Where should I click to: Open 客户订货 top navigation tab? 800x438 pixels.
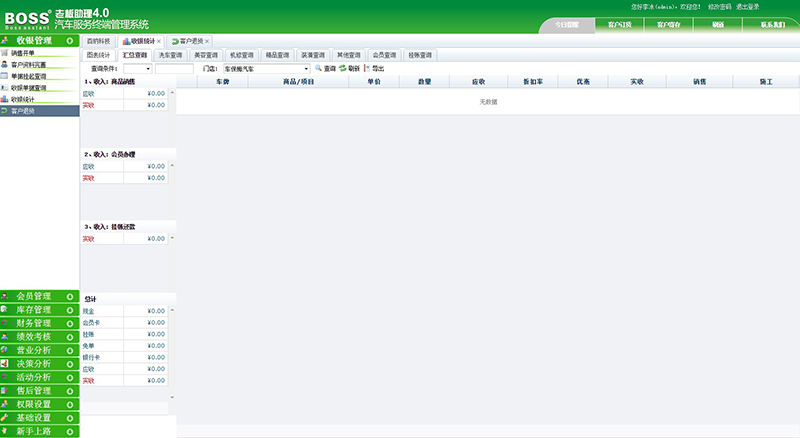click(619, 25)
